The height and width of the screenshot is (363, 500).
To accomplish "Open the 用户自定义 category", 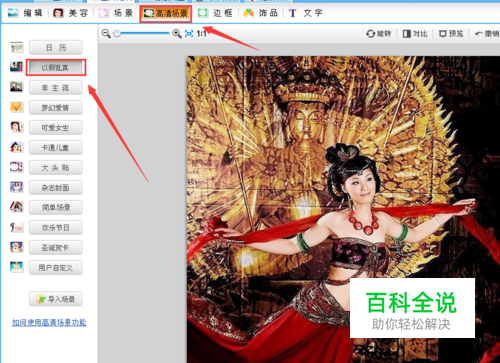I will point(55,268).
